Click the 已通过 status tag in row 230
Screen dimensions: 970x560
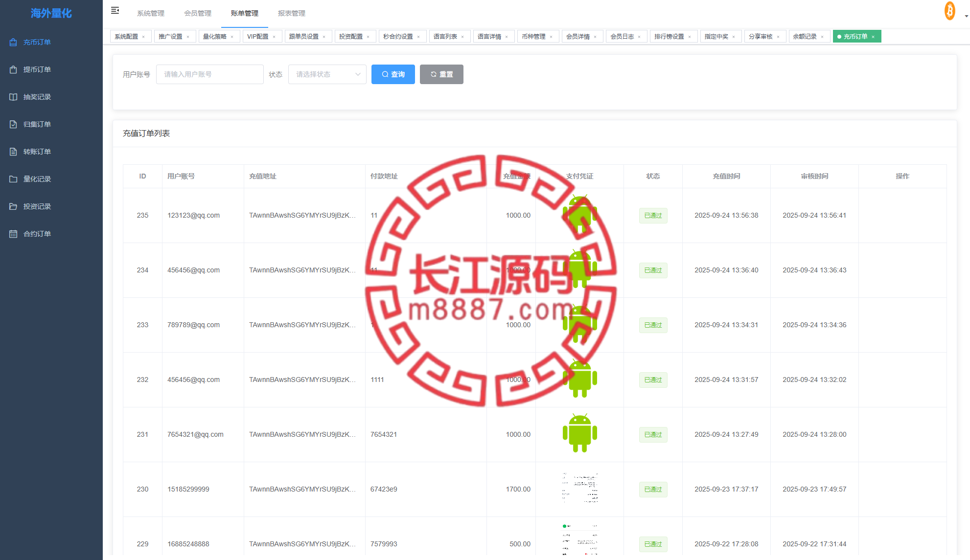[x=653, y=490]
